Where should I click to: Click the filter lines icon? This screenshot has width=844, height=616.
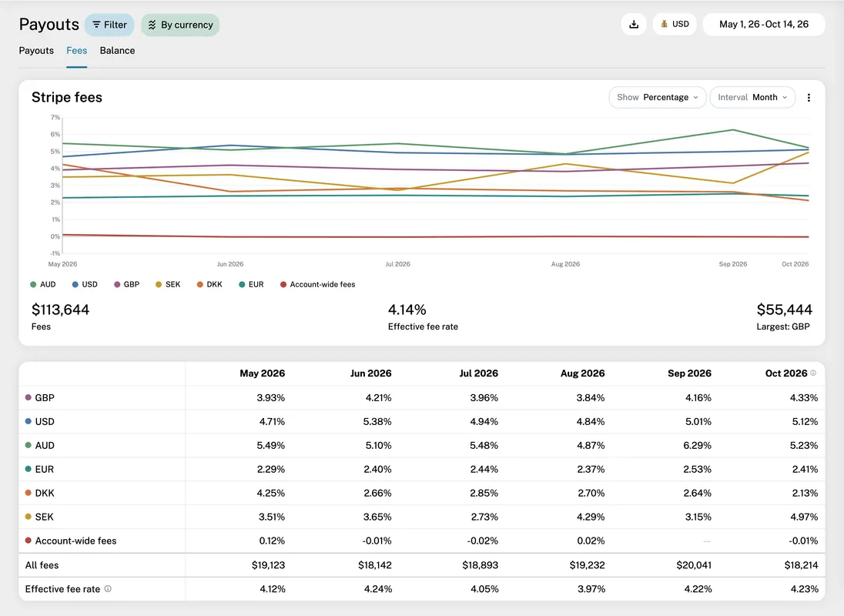coord(96,25)
